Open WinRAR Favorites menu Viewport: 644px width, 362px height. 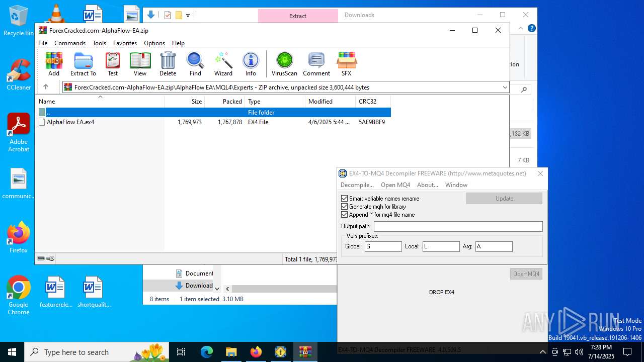[x=125, y=43]
